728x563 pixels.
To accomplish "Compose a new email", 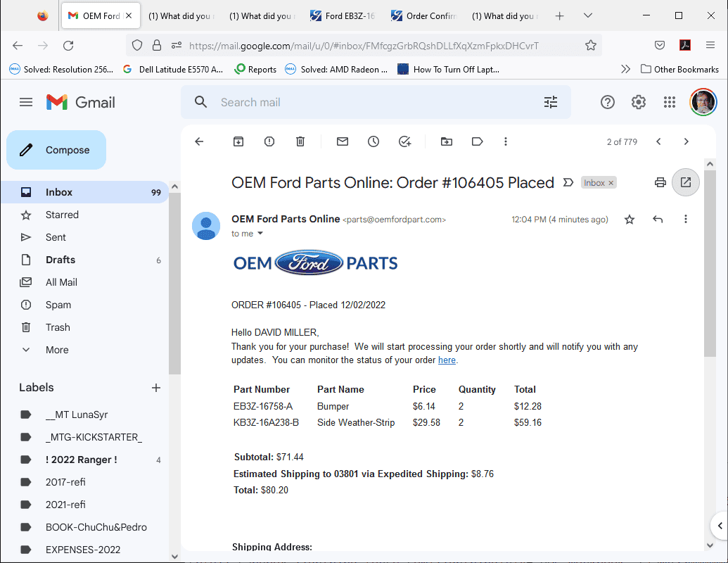I will (x=56, y=150).
